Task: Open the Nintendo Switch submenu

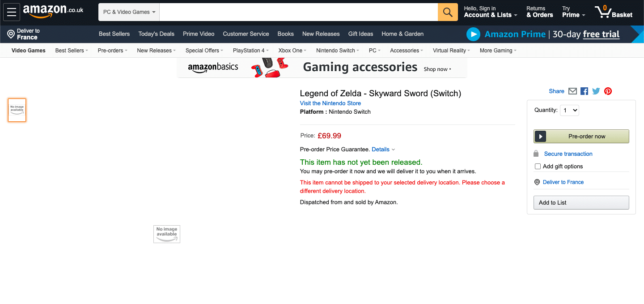Action: tap(337, 51)
